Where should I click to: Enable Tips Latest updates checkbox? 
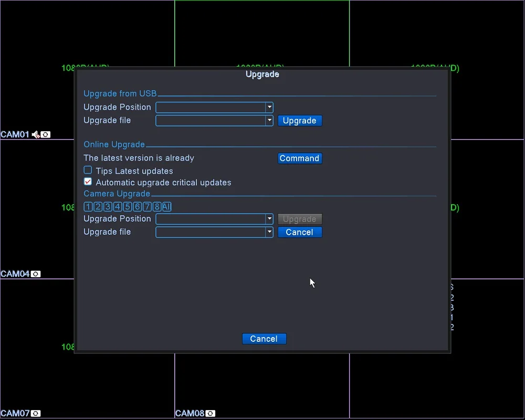88,170
